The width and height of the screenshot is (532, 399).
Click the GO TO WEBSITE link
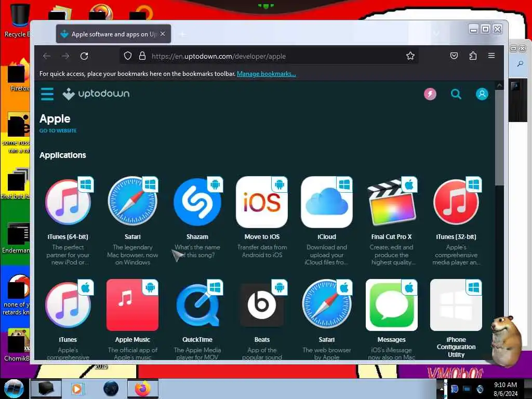click(x=58, y=130)
